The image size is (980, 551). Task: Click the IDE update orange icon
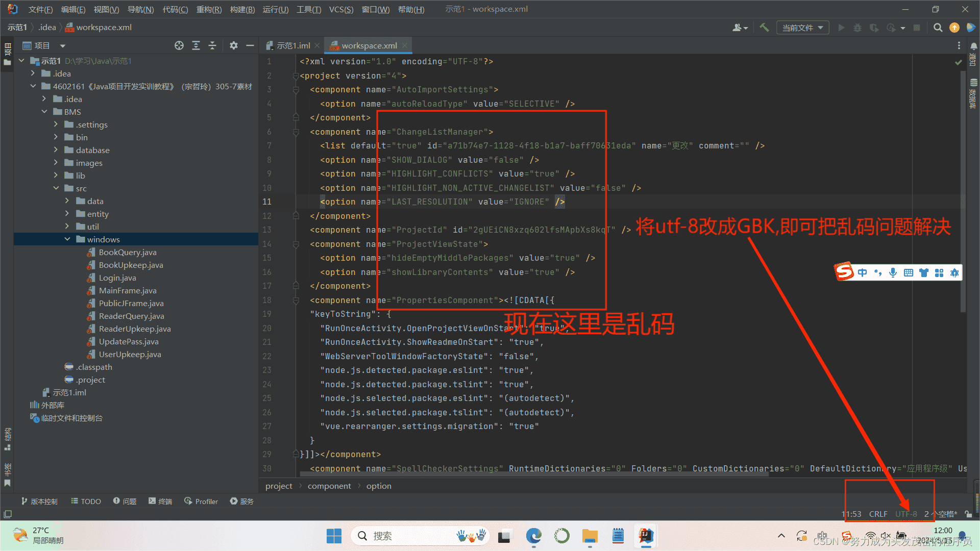coord(954,28)
